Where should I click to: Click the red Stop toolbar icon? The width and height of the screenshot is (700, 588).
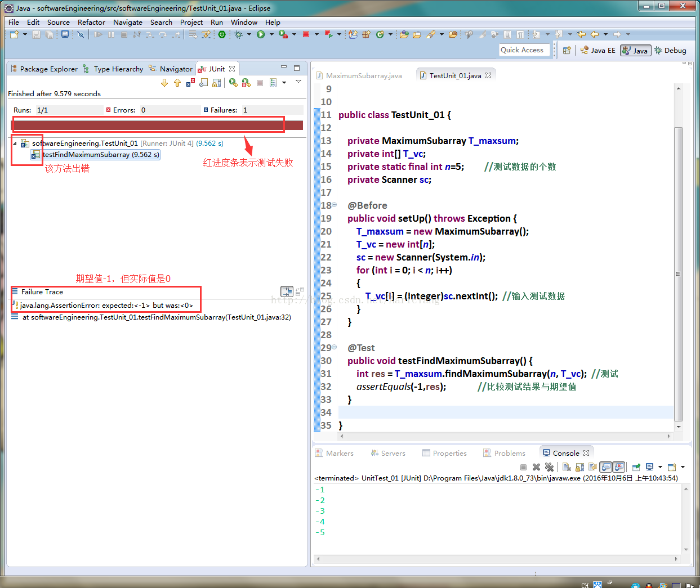(x=306, y=34)
